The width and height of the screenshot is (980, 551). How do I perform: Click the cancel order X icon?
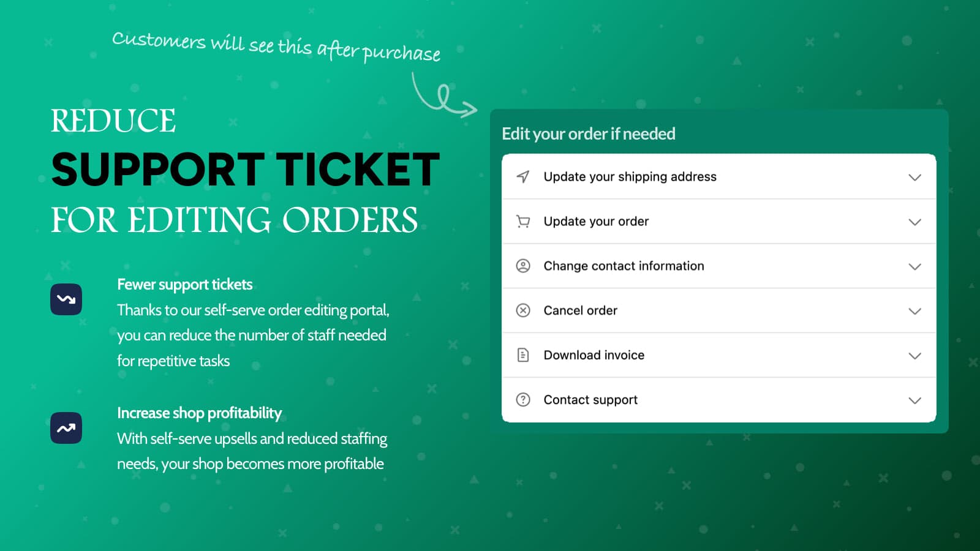(x=523, y=310)
